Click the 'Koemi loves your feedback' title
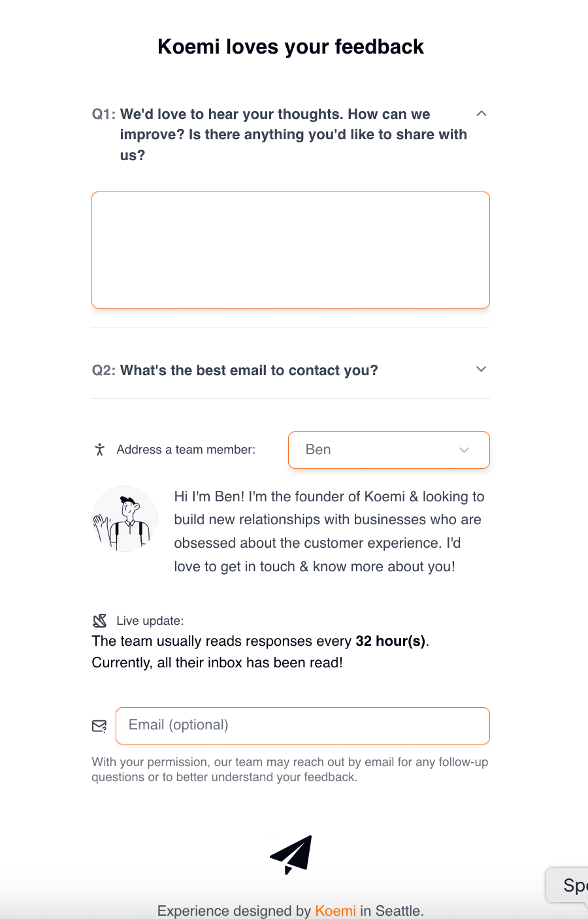The image size is (588, 919). pos(291,46)
